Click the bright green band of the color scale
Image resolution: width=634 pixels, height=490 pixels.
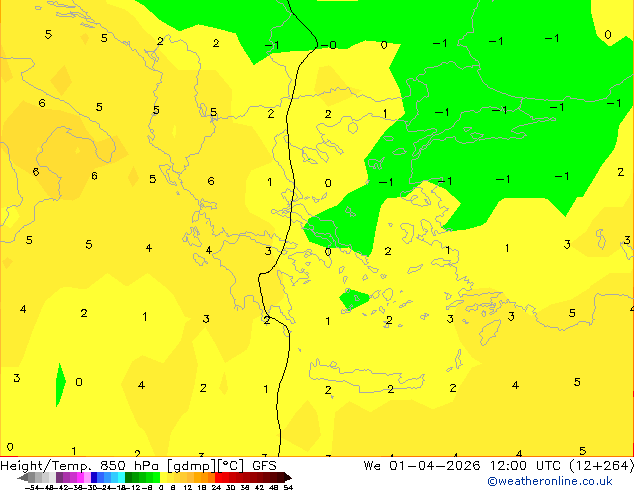pos(156,477)
